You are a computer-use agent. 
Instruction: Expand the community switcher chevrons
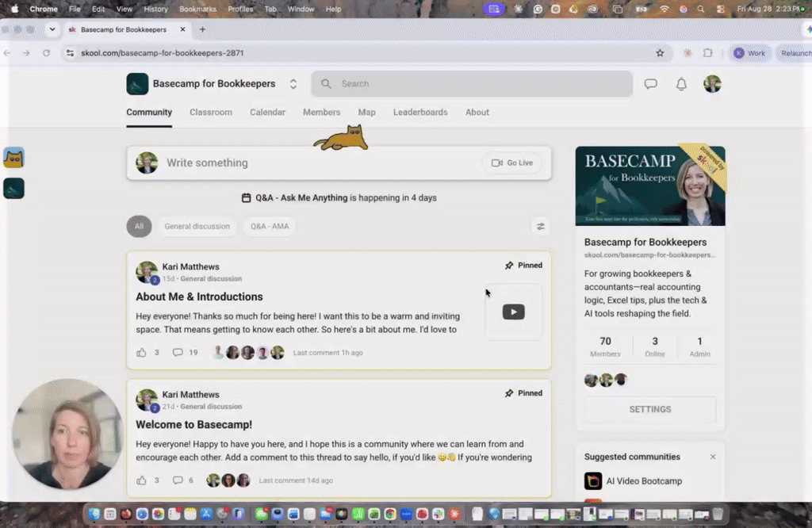click(x=293, y=84)
